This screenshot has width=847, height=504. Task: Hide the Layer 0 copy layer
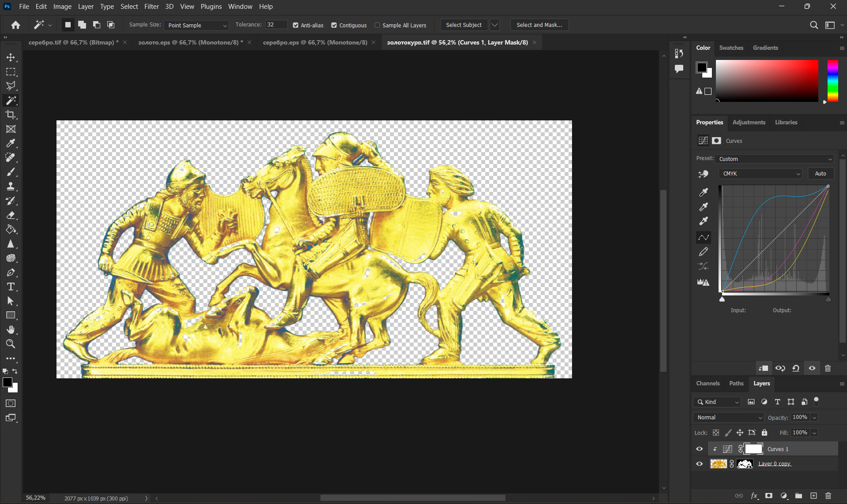[700, 464]
